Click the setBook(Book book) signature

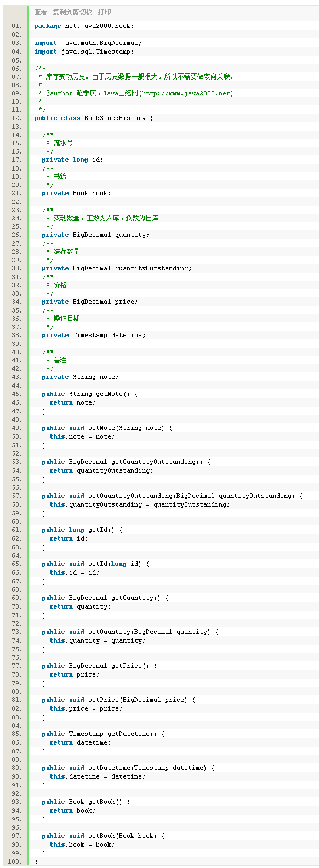coord(103,836)
